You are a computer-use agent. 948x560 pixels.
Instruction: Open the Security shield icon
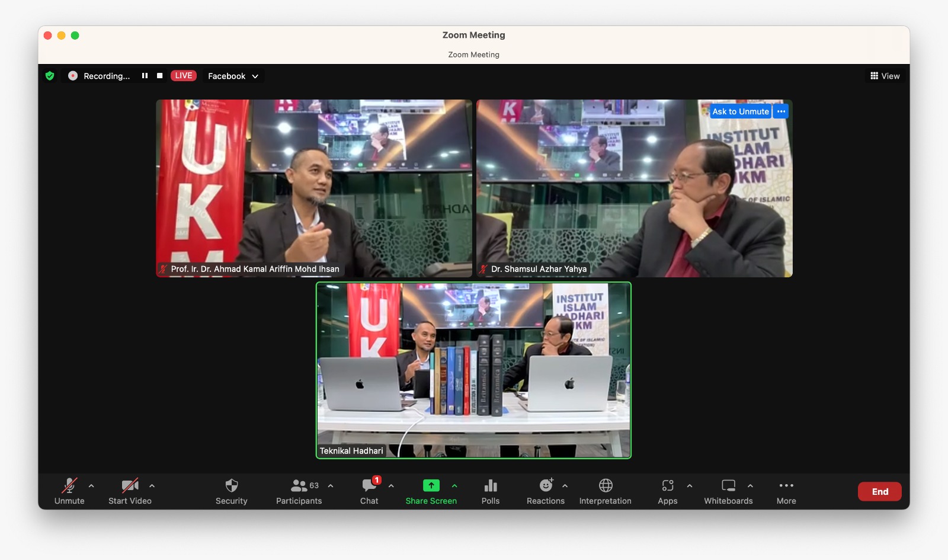pyautogui.click(x=231, y=487)
